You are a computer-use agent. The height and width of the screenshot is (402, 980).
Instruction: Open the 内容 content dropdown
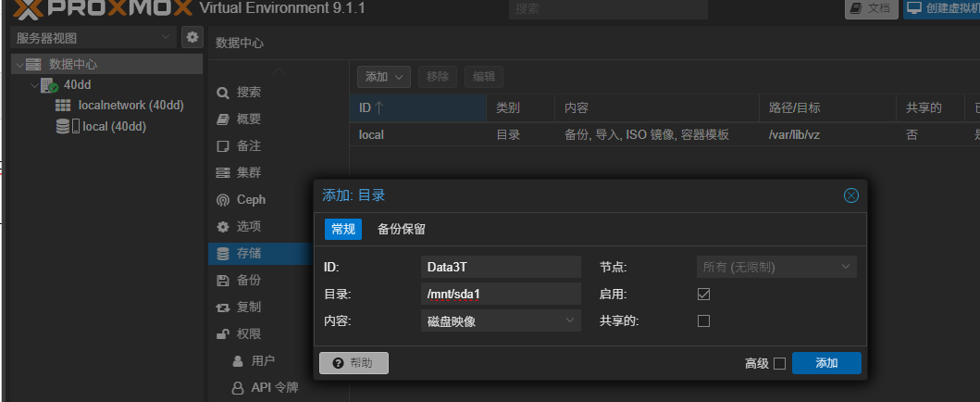point(501,320)
